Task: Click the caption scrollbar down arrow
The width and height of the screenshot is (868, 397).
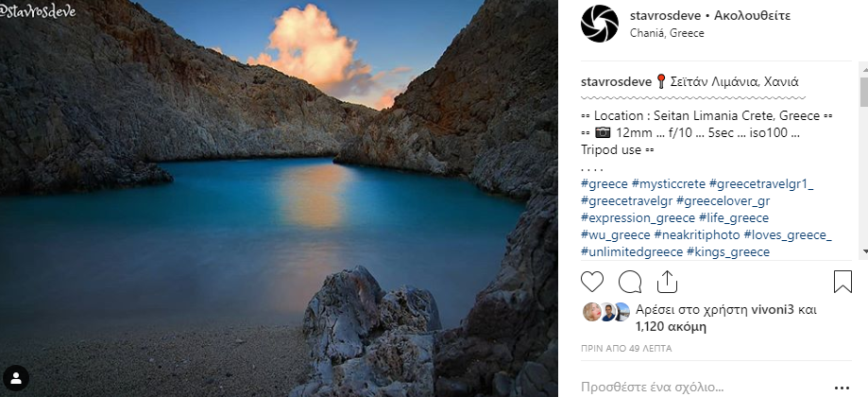Action: (x=863, y=252)
